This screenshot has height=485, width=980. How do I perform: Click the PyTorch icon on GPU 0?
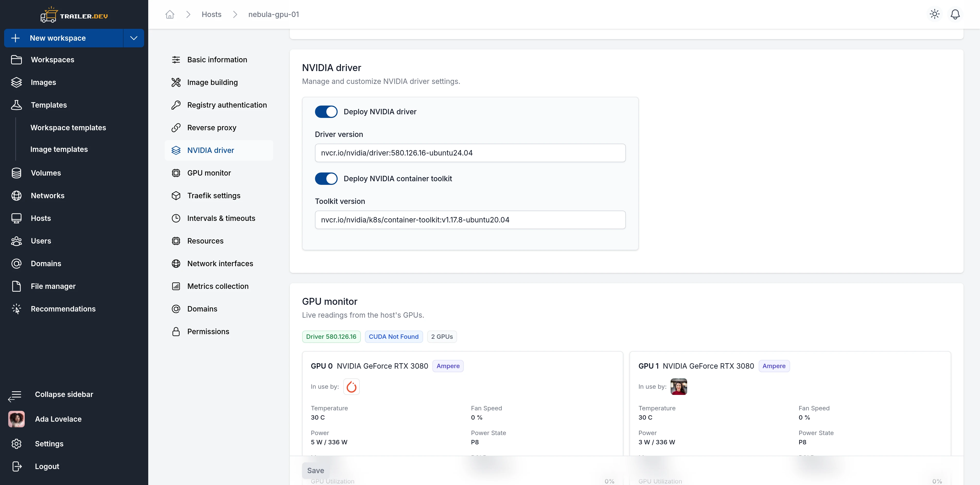(351, 386)
